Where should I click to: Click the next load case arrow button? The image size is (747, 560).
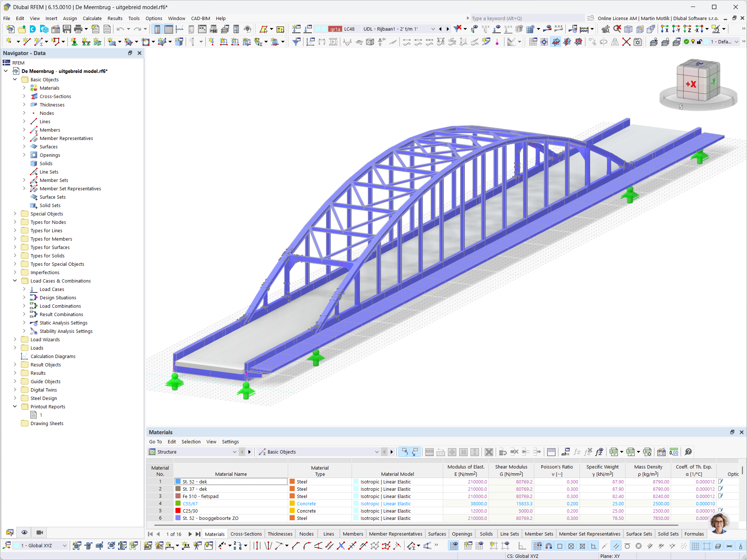tap(448, 29)
